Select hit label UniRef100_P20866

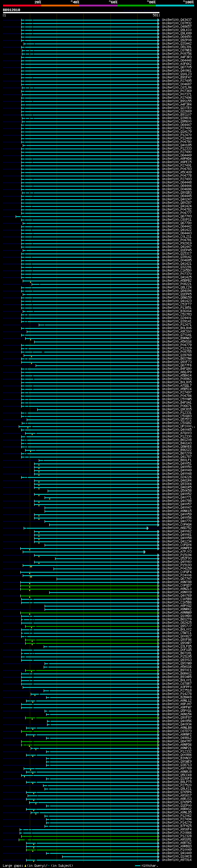177,833
